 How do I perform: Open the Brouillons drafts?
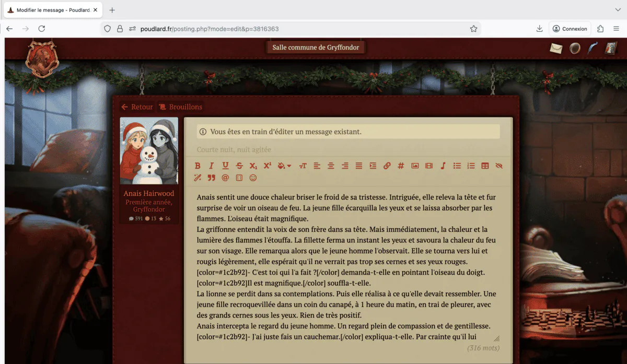181,107
